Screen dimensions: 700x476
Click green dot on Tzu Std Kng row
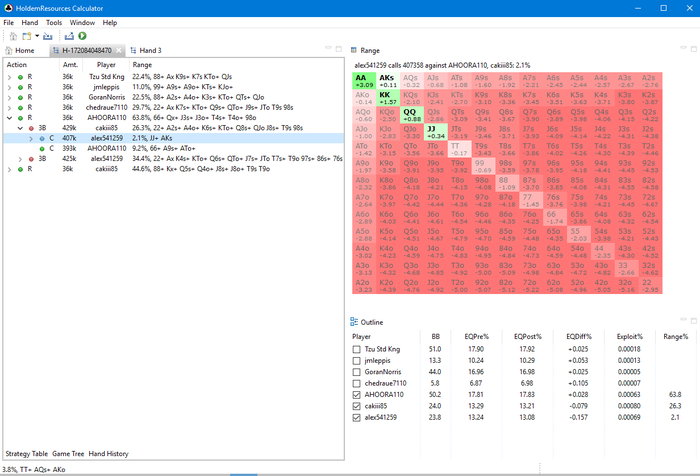(21, 77)
